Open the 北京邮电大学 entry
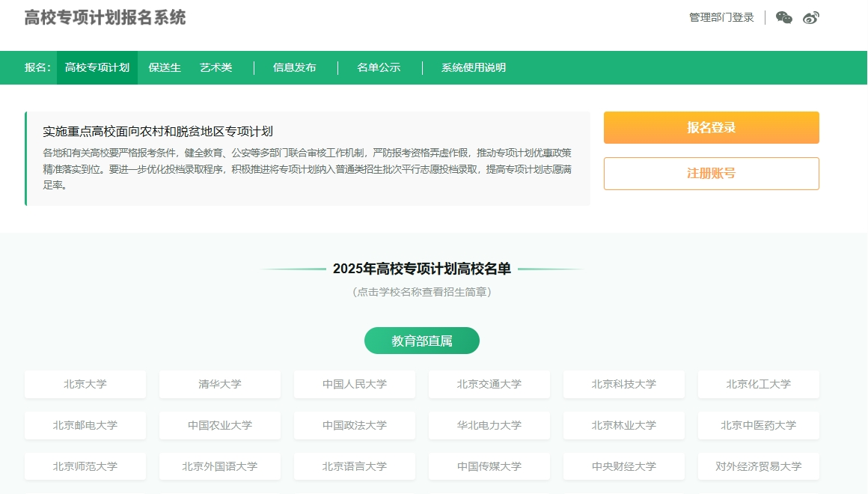Viewport: 868px width, 494px height. point(85,425)
